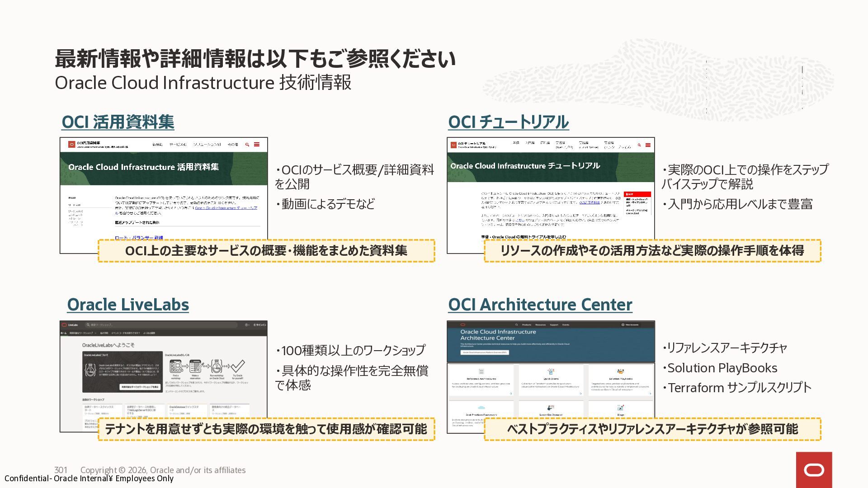Screen dimensions: 868x488
Task: Follow the Oracle LiveLabs heading link
Action: pos(128,305)
